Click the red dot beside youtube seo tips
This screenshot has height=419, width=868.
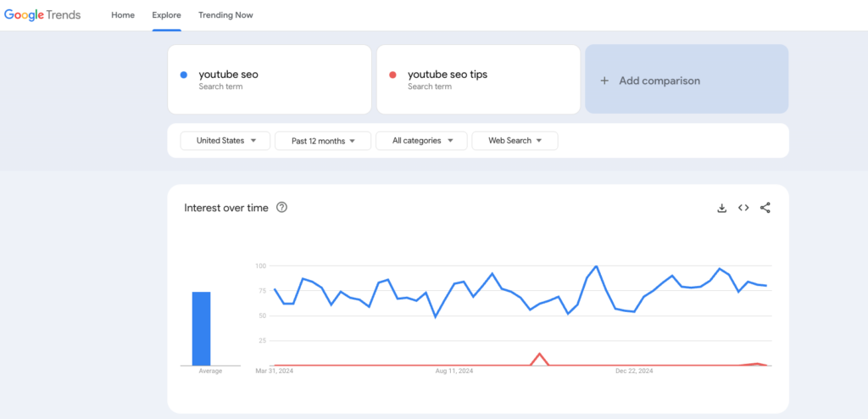pyautogui.click(x=393, y=75)
